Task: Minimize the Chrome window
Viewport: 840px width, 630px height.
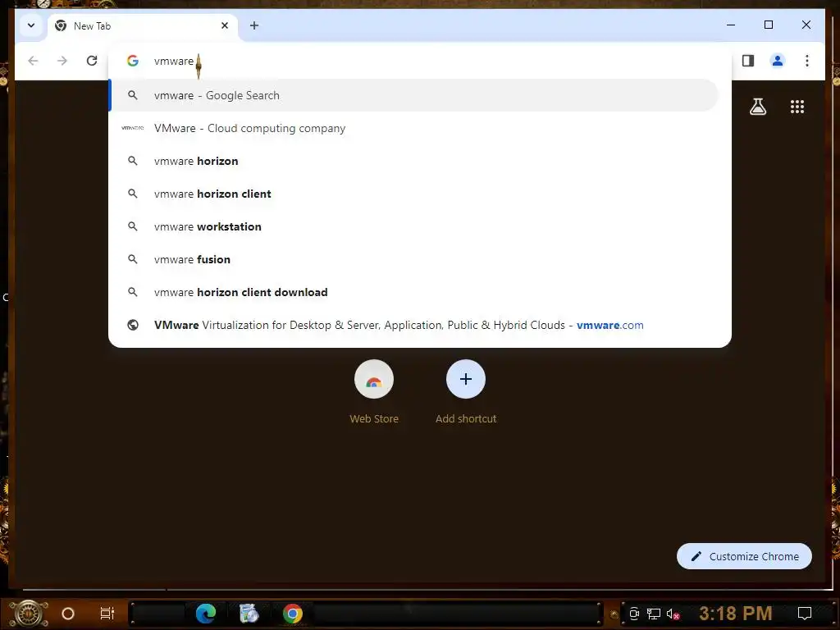Action: (x=731, y=25)
